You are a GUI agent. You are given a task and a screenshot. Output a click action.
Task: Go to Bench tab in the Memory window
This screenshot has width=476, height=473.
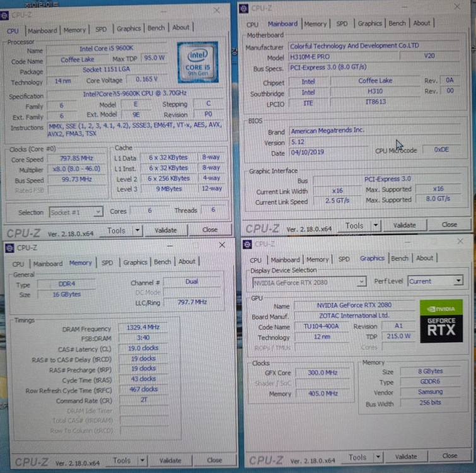point(163,262)
